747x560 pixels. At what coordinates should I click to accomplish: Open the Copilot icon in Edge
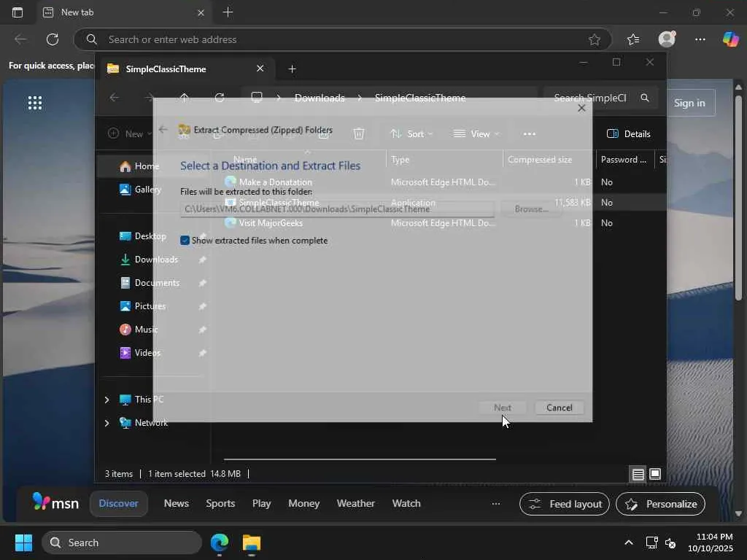tap(730, 39)
